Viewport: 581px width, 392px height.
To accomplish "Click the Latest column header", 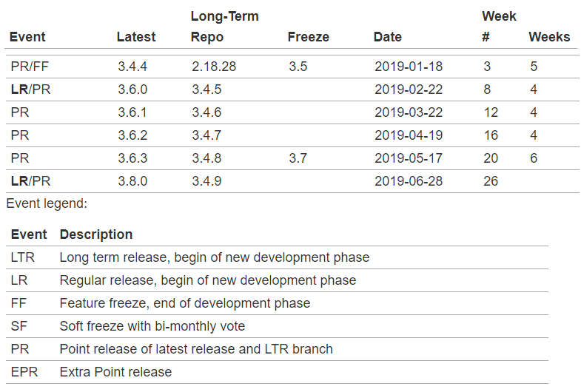I will pyautogui.click(x=136, y=37).
